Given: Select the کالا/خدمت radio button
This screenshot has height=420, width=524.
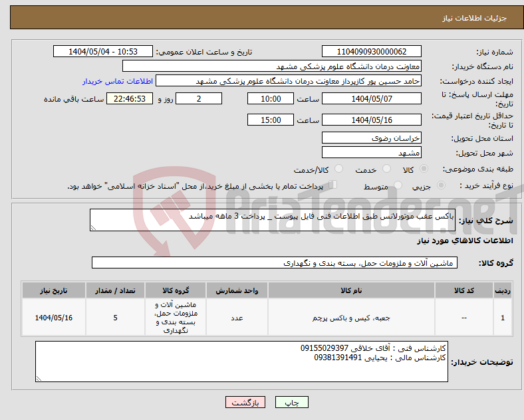Looking at the screenshot, I should pyautogui.click(x=339, y=169).
